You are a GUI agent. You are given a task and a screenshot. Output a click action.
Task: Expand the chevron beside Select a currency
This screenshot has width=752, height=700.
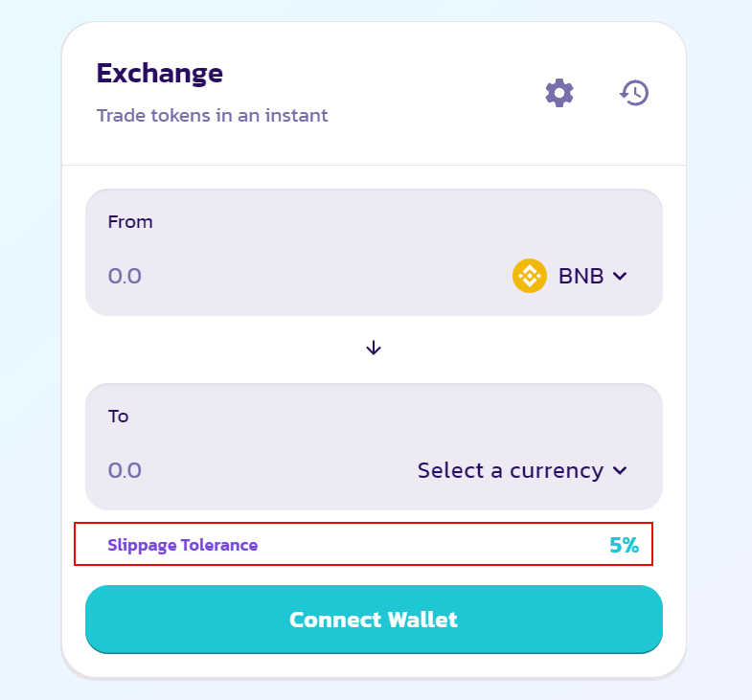click(620, 470)
